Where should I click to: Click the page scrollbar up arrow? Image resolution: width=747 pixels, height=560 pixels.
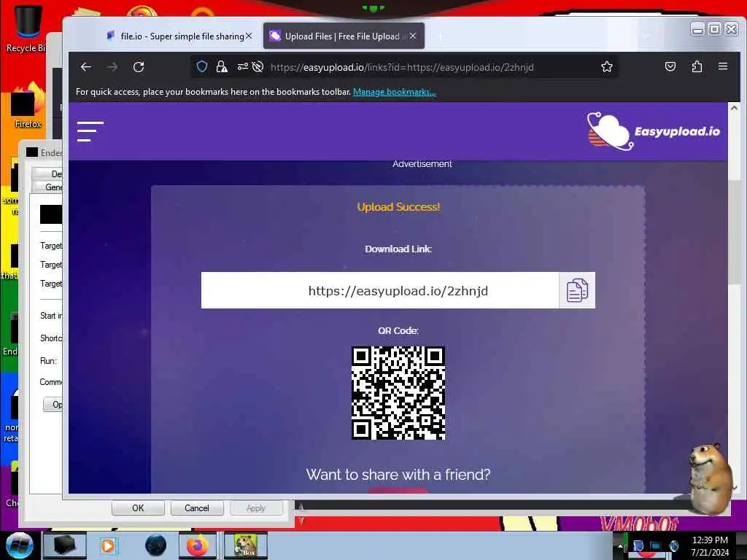pos(734,108)
